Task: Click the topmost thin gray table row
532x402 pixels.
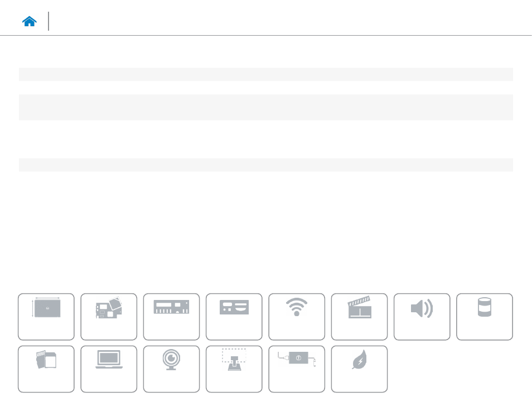Action: tap(266, 74)
